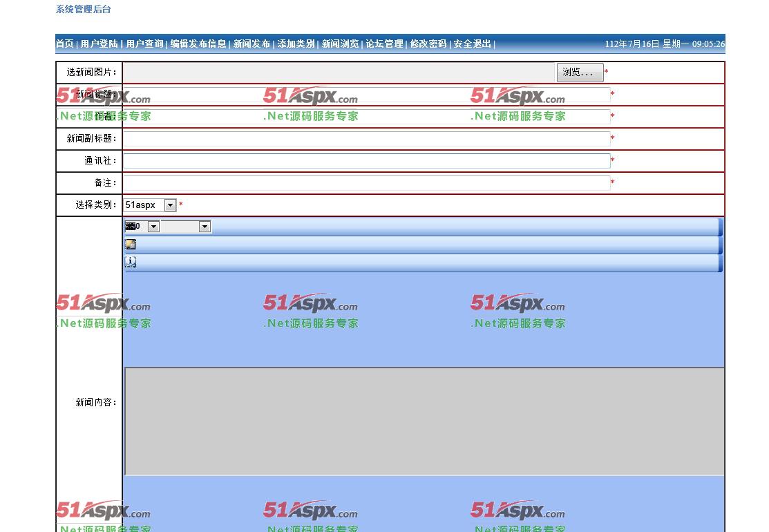Go to 用户登陆 page
Viewport: 769px width, 532px height.
pyautogui.click(x=99, y=44)
